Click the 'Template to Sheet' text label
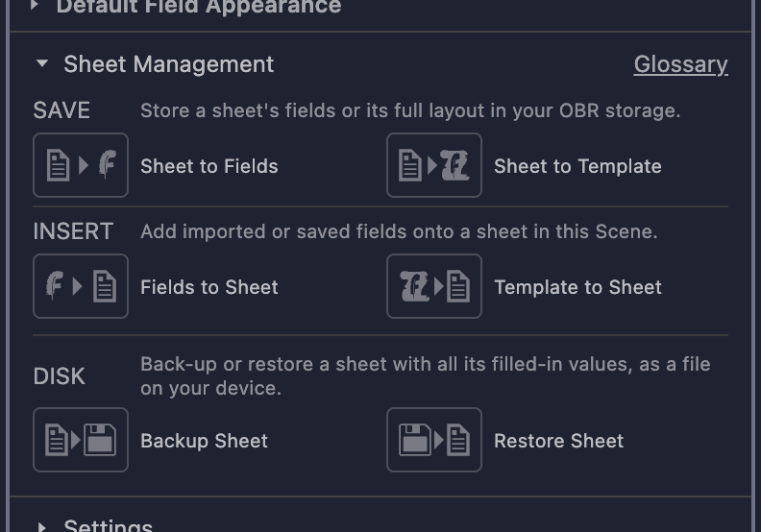761x532 pixels. [x=577, y=287]
